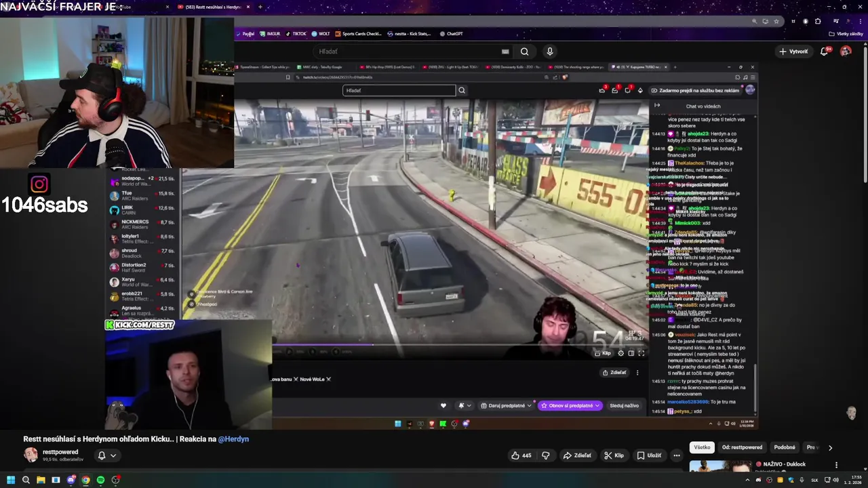This screenshot has width=868, height=488.
Task: Show next filter chips arrow
Action: pos(830,447)
